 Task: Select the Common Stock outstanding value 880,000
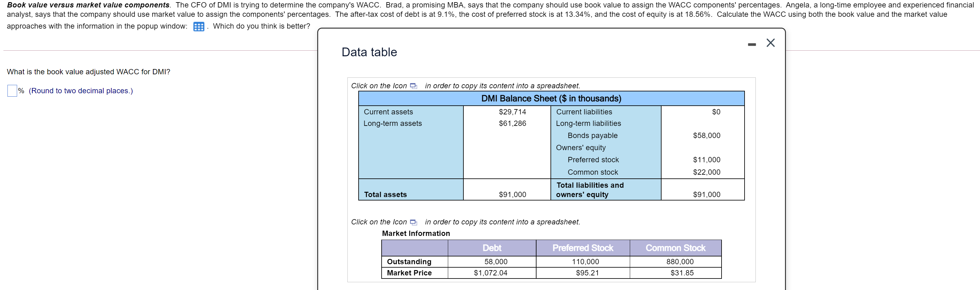click(x=680, y=262)
